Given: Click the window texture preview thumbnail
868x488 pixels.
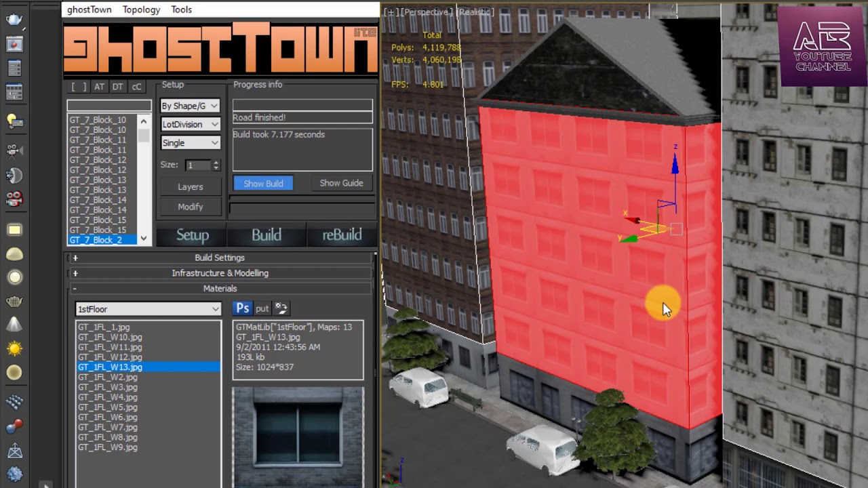Looking at the screenshot, I should point(298,437).
